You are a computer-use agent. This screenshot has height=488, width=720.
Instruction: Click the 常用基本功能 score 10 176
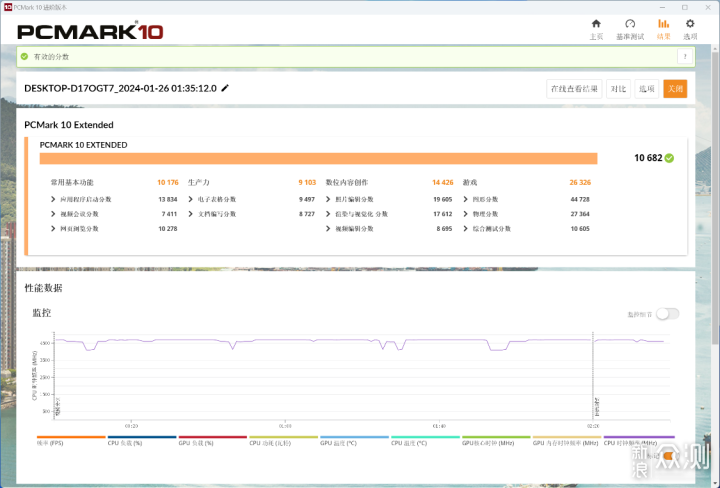click(168, 182)
